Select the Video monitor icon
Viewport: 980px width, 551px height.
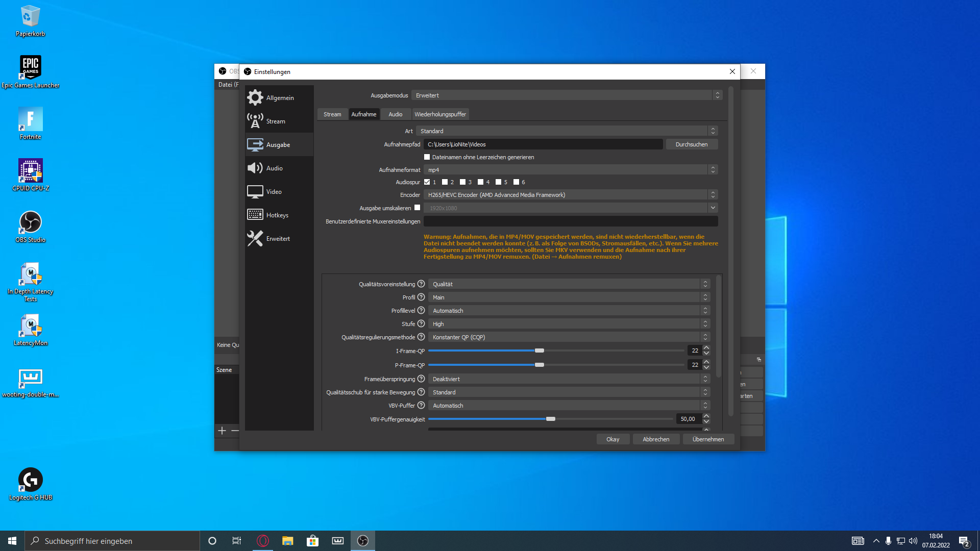[x=255, y=192]
